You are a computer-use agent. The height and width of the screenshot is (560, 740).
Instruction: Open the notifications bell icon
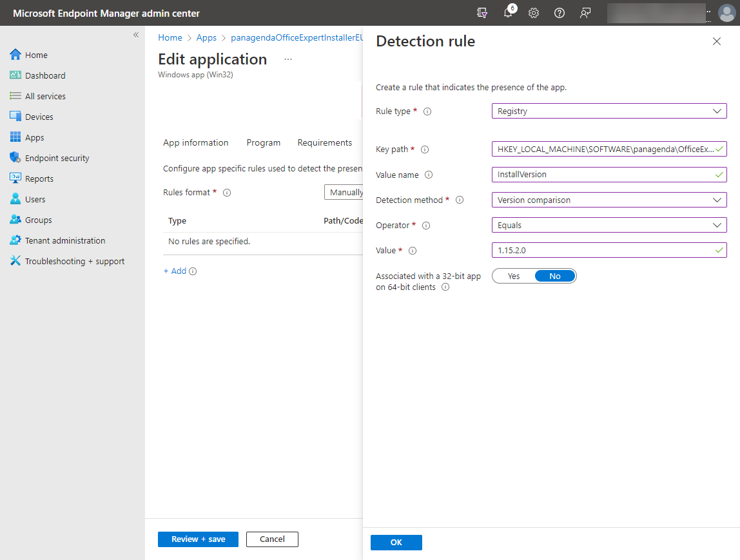(508, 13)
